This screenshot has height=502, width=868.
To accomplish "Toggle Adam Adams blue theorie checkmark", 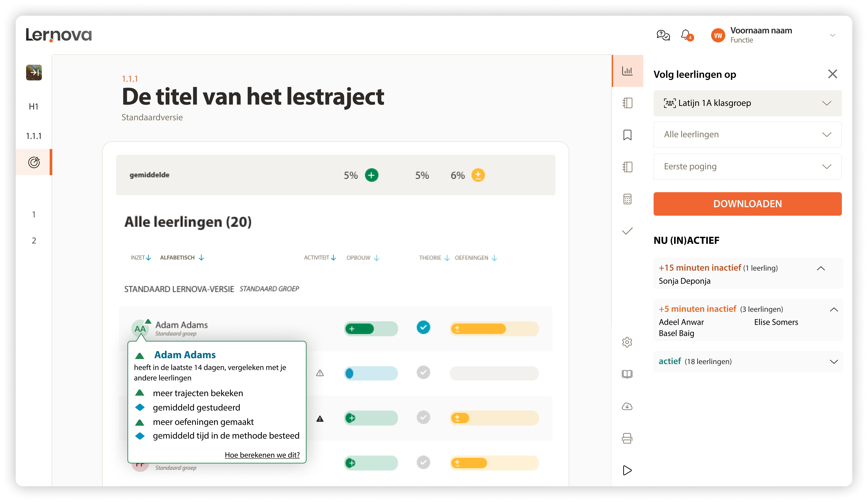I will [423, 327].
